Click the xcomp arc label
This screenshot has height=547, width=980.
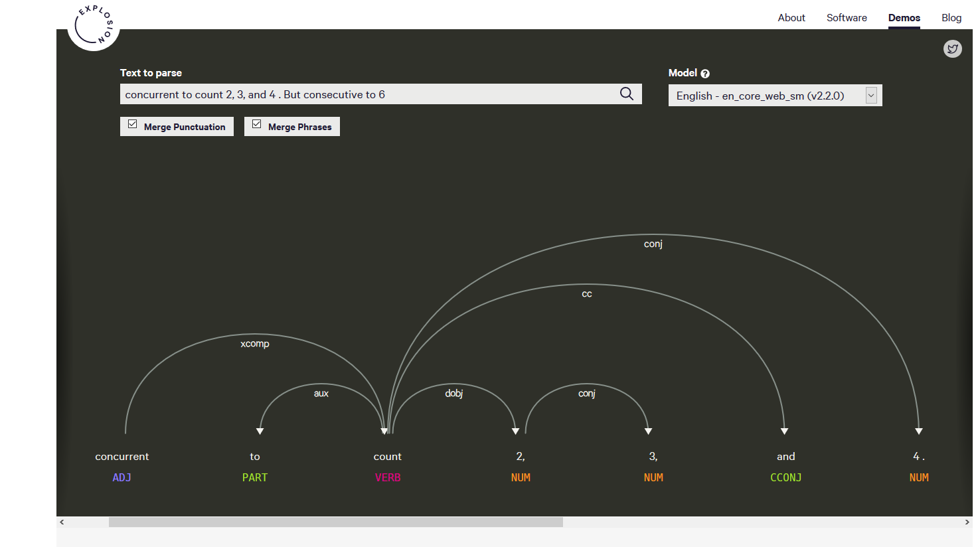(x=255, y=344)
